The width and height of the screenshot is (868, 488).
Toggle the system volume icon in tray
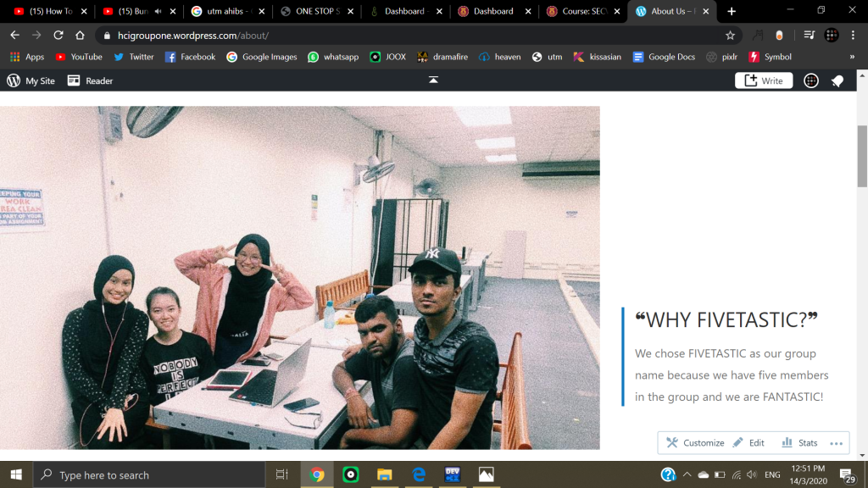click(751, 475)
